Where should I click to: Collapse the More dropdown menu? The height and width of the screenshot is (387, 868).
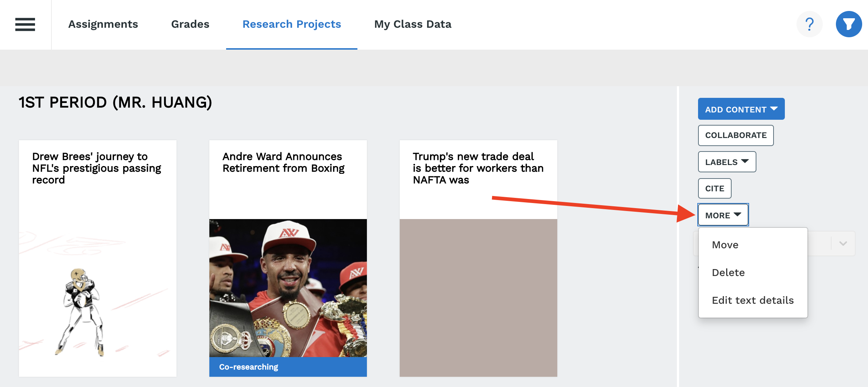coord(723,215)
